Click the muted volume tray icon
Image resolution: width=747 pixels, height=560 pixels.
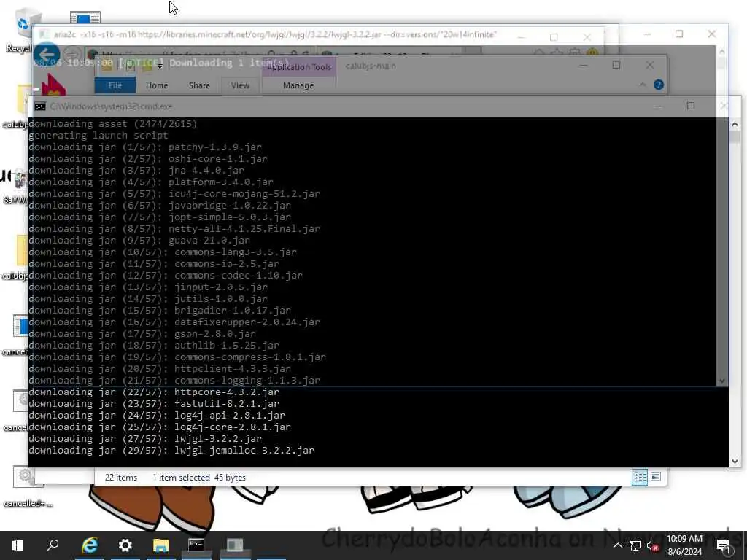pos(652,545)
